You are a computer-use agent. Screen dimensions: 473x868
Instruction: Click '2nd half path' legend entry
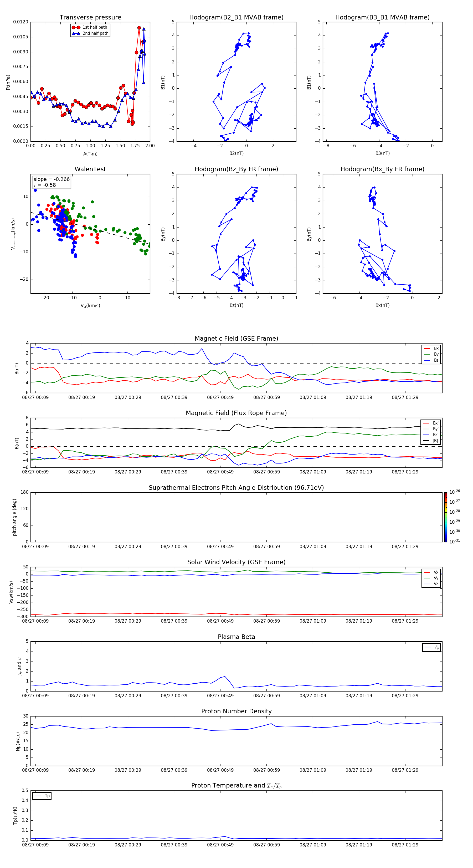(x=90, y=33)
